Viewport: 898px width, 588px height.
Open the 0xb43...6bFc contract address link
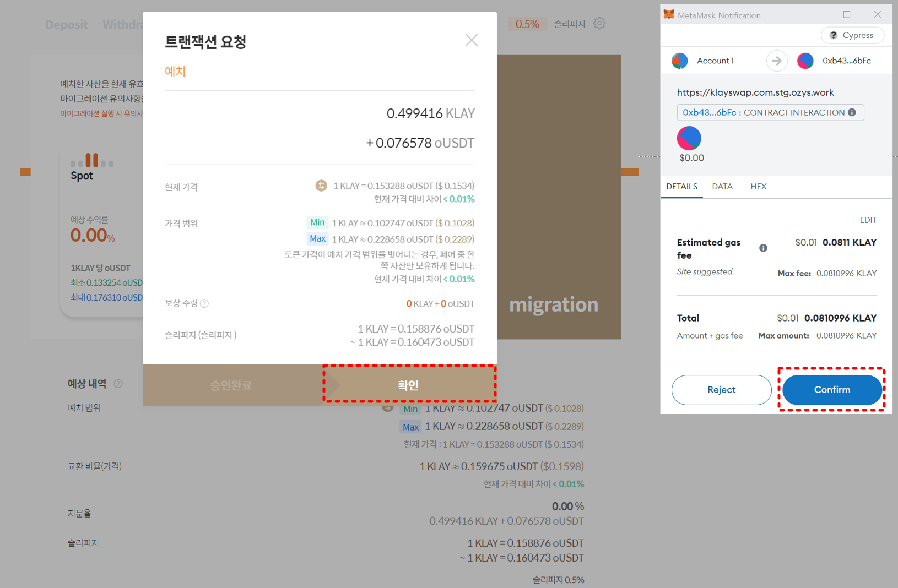[709, 112]
